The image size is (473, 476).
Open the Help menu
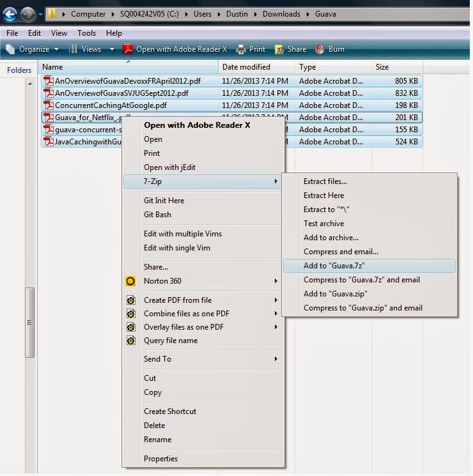point(114,33)
